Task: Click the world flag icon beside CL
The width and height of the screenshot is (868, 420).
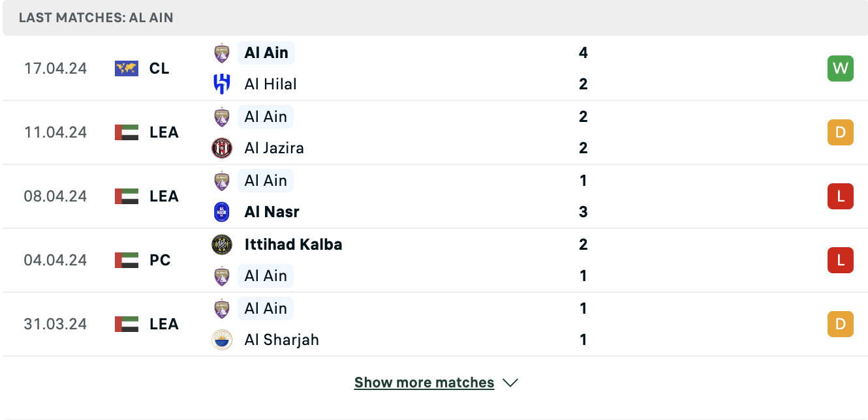Action: [x=127, y=68]
